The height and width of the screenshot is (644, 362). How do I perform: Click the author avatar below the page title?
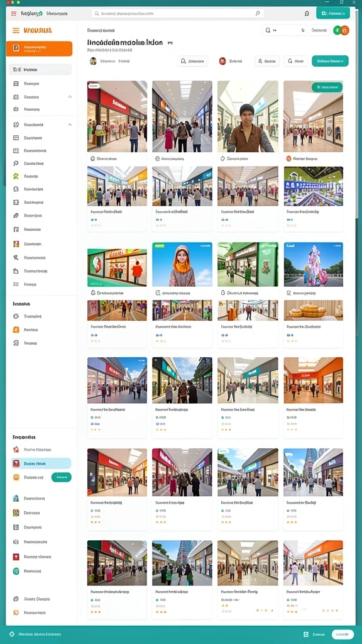93,61
